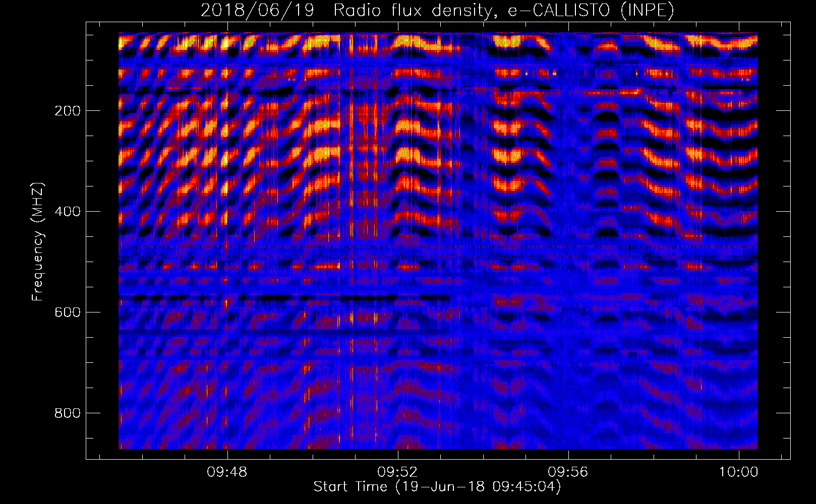Viewport: 816px width, 504px height.
Task: Click the 09:56 time tick label
Action: pos(568,472)
